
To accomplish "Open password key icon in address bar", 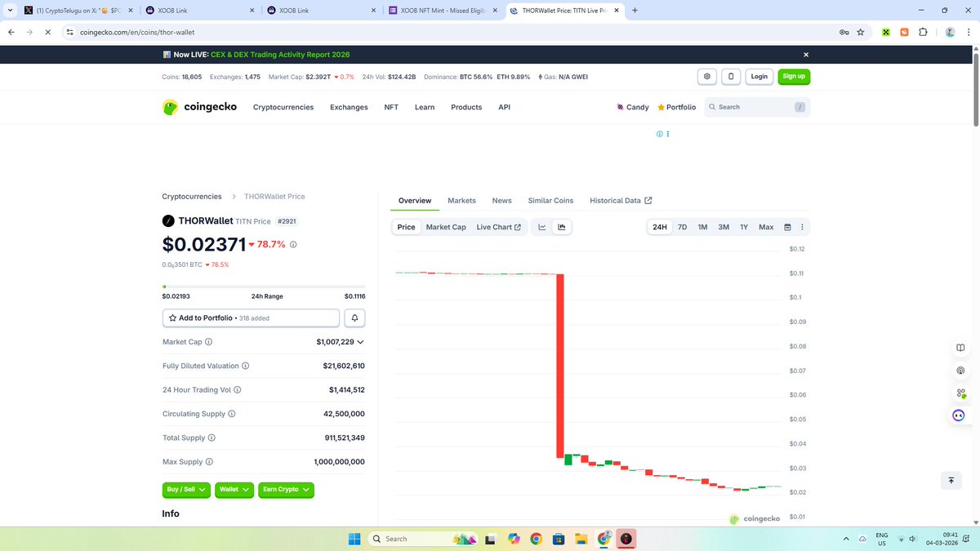I will click(x=844, y=32).
